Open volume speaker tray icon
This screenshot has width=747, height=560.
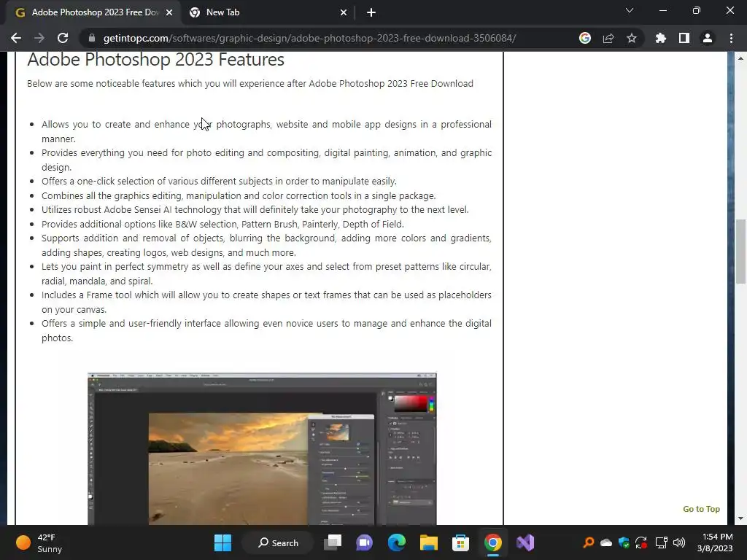pos(679,542)
